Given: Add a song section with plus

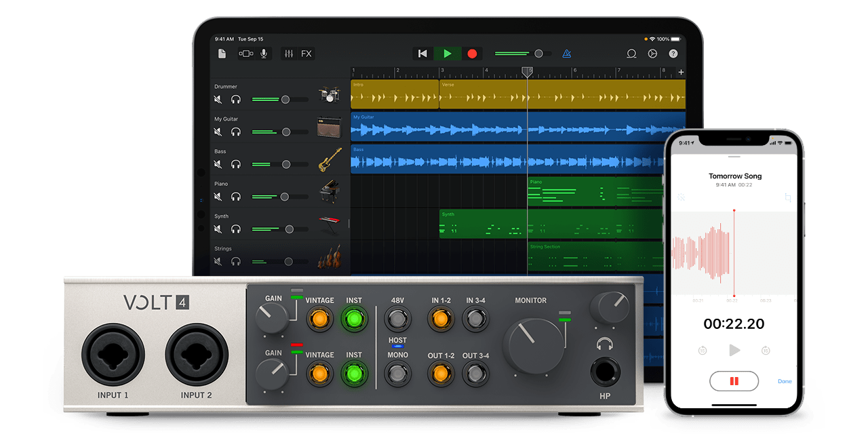Looking at the screenshot, I should [x=681, y=72].
